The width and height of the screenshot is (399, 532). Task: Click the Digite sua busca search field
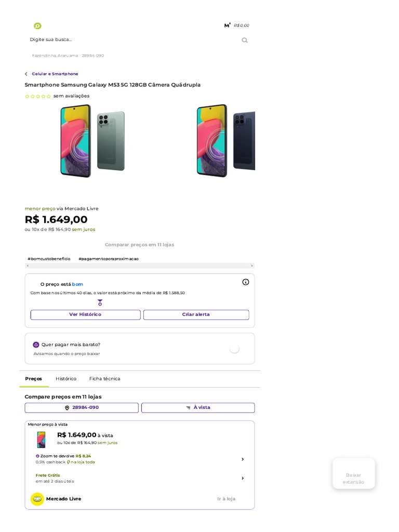(130, 39)
